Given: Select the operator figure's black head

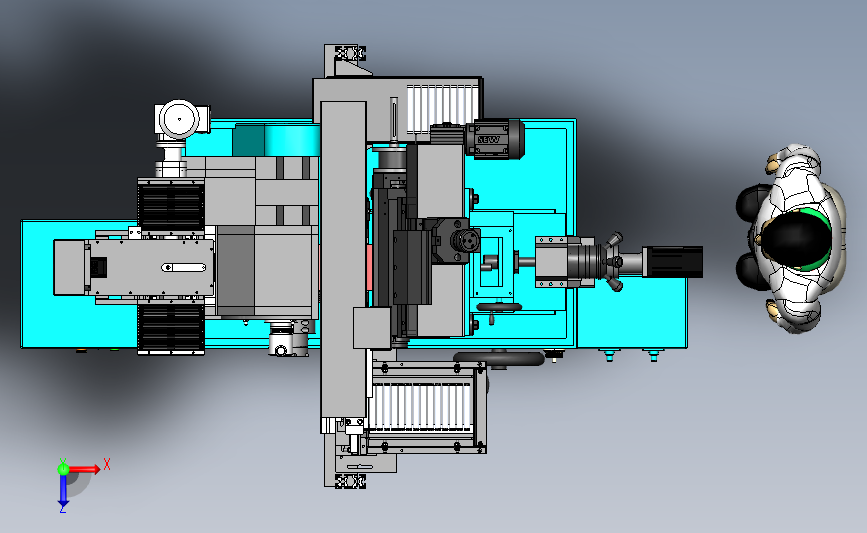Looking at the screenshot, I should click(796, 238).
